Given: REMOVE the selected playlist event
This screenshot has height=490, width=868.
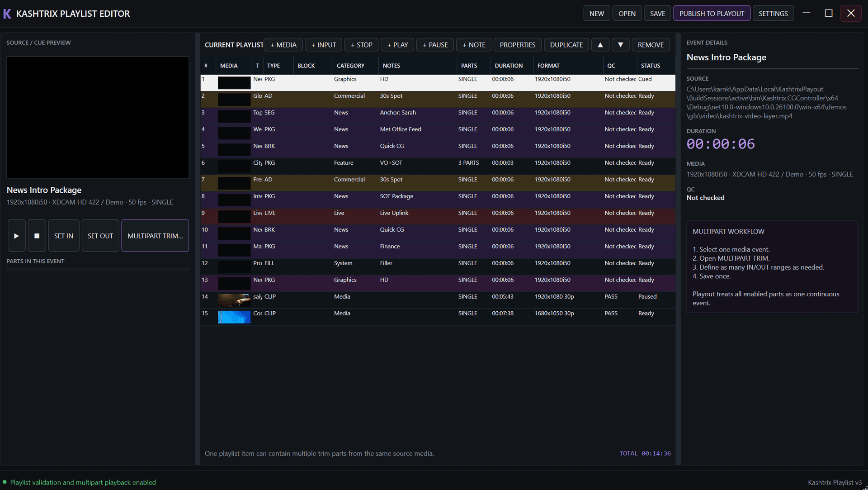Looking at the screenshot, I should [x=651, y=45].
